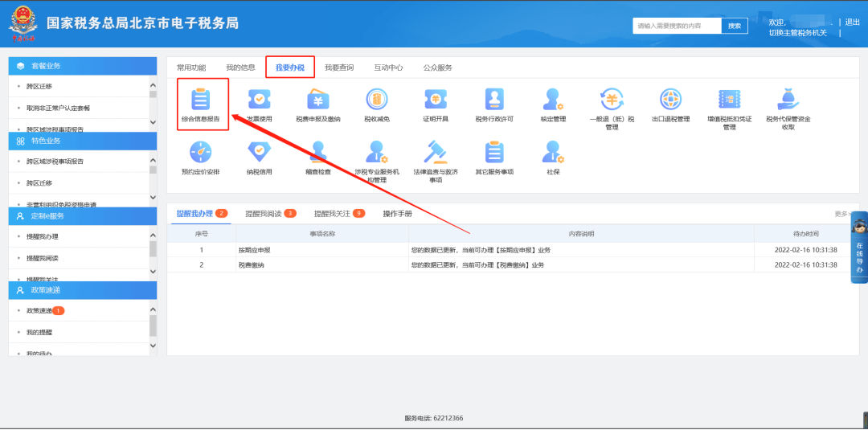The image size is (868, 430).
Task: Open the 社保 icon
Action: [x=553, y=152]
